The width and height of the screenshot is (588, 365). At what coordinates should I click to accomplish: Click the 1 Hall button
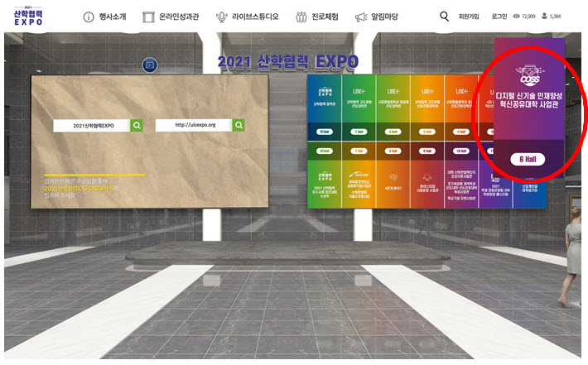tap(359, 132)
